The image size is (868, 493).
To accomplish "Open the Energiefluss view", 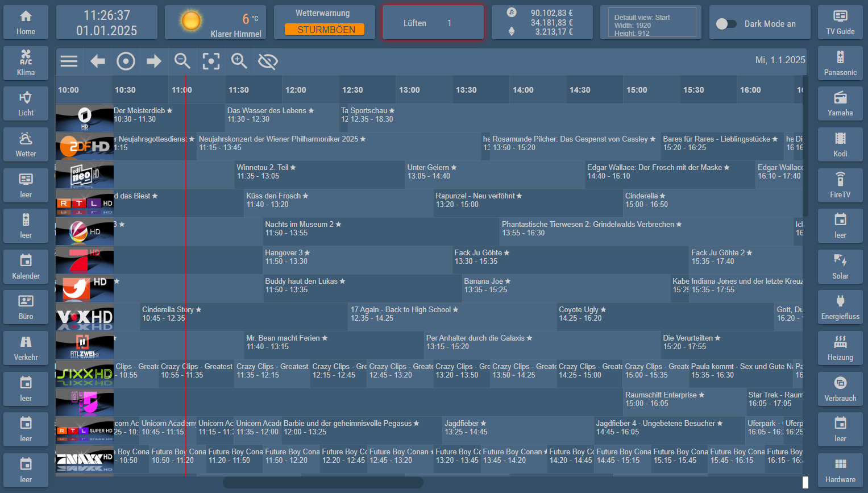I will pos(840,307).
